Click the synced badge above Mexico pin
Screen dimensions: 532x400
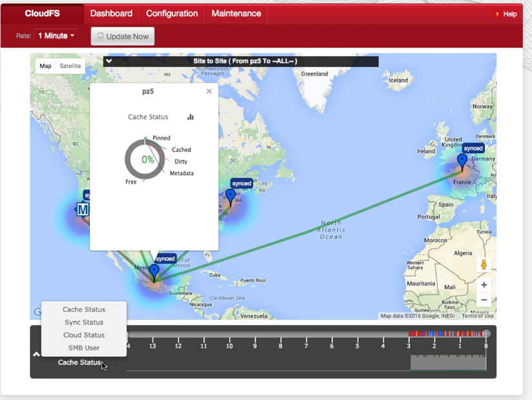[165, 258]
